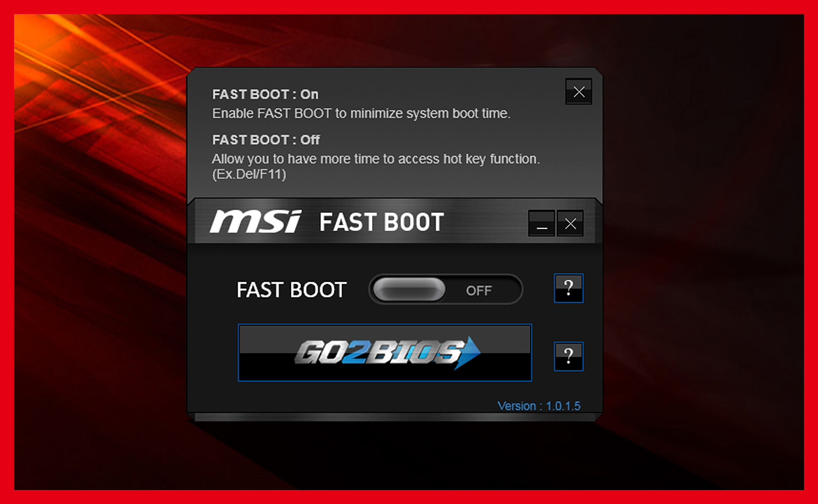Click 'Enable FAST BOOT to minimize' description
Screen dimensions: 818x504
point(361,113)
